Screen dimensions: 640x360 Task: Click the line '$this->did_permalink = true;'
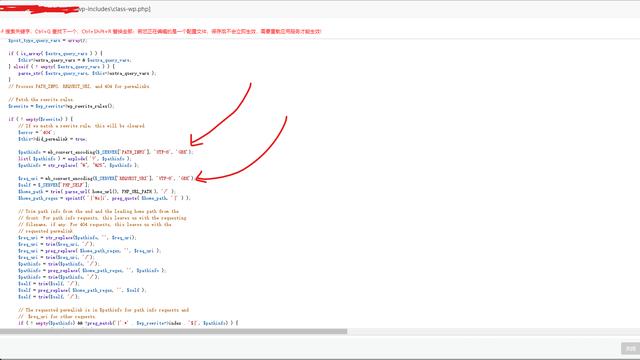pyautogui.click(x=52, y=139)
